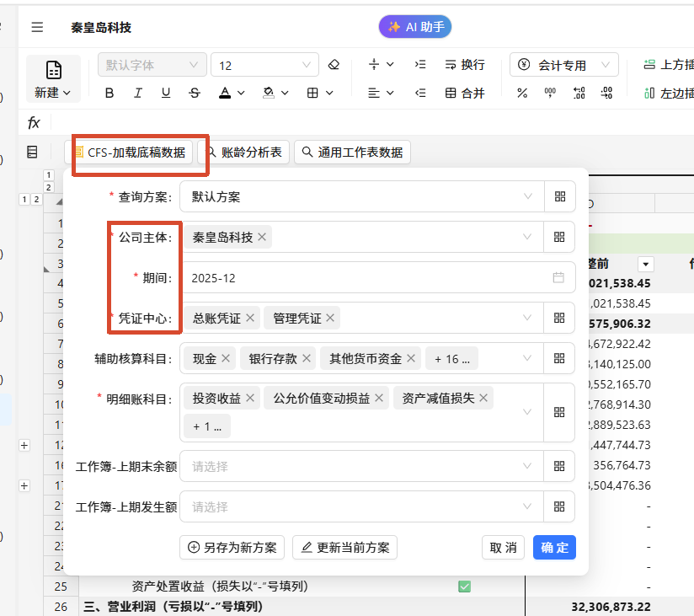Open grid selector for 明细账科目
Viewport: 694px width, 616px height.
coord(559,412)
